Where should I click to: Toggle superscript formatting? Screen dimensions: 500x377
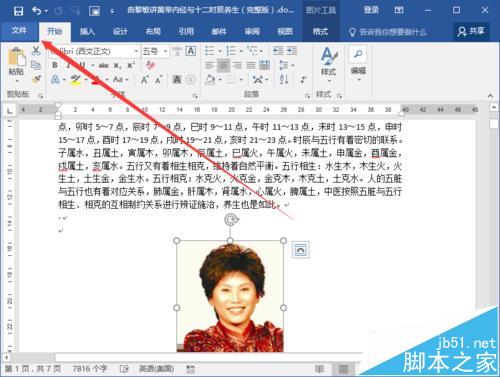(x=131, y=65)
